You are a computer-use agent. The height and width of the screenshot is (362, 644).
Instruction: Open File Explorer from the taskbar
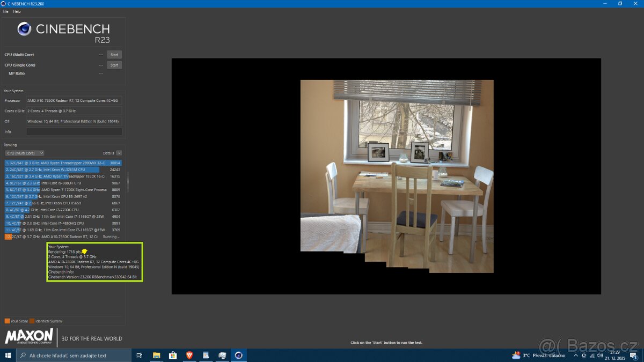click(156, 355)
